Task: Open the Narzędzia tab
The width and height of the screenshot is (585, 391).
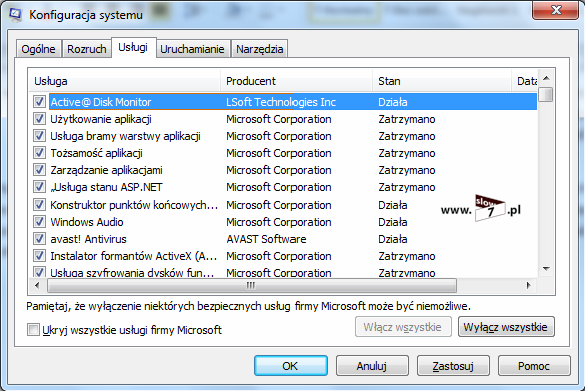Action: 260,49
